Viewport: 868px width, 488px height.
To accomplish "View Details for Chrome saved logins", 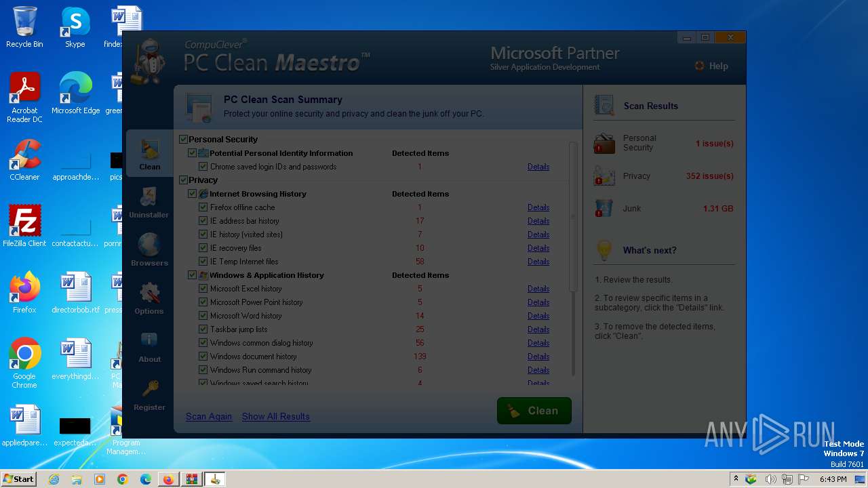I will point(538,167).
